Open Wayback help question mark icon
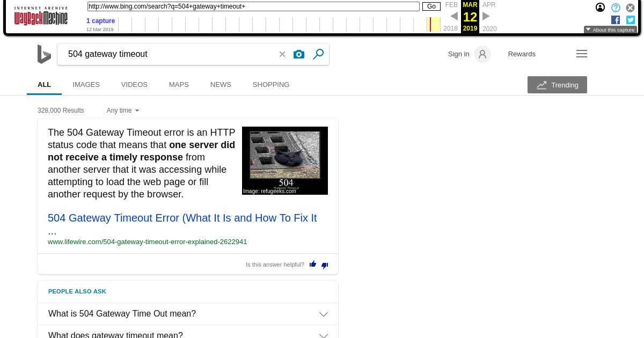This screenshot has height=338, width=644. 616,8
